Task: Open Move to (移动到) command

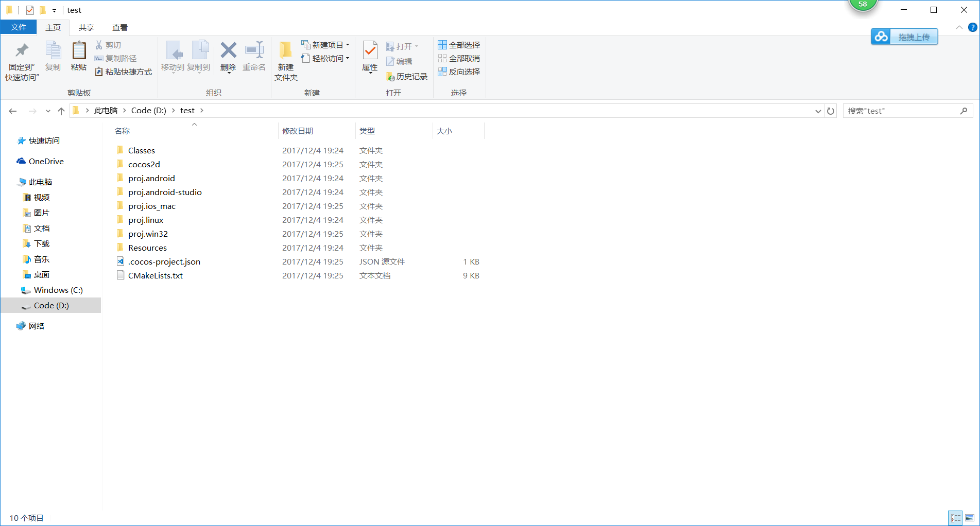Action: (173, 57)
